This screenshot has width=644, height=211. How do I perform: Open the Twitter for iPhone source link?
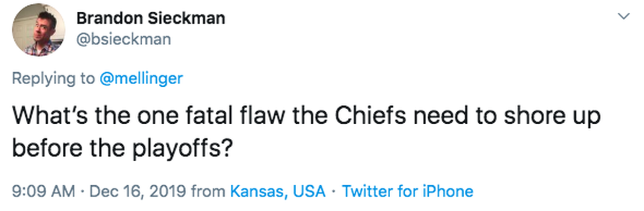(x=408, y=191)
